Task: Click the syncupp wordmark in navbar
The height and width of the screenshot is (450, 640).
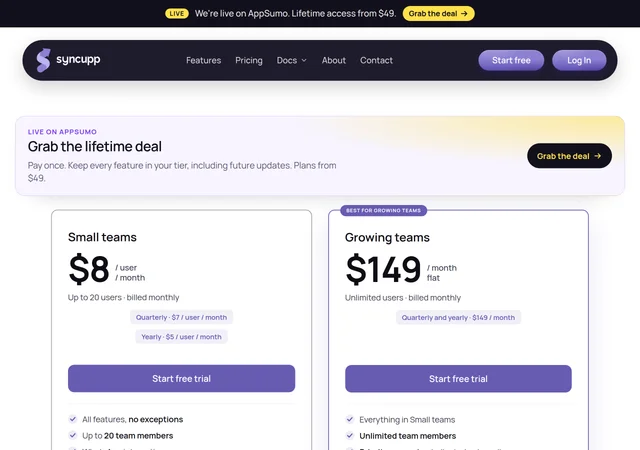Action: pos(78,60)
